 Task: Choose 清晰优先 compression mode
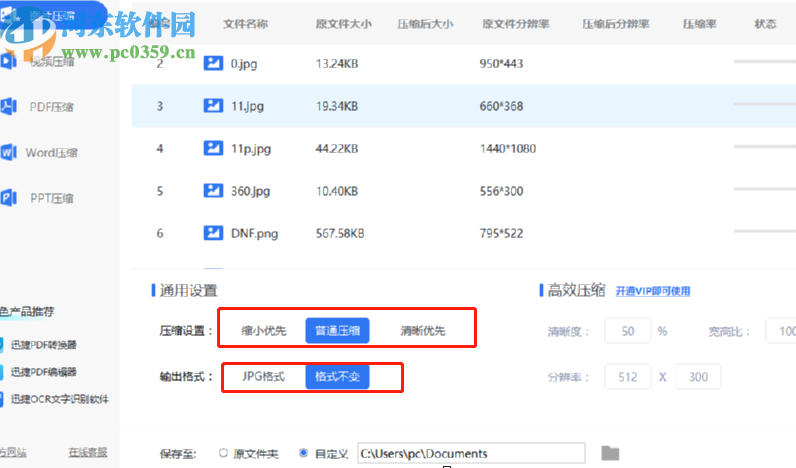pos(423,331)
